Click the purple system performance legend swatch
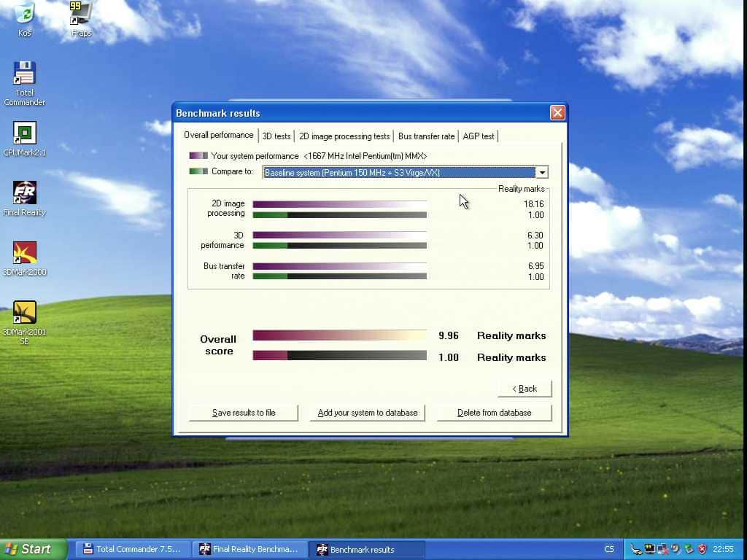 [x=198, y=156]
